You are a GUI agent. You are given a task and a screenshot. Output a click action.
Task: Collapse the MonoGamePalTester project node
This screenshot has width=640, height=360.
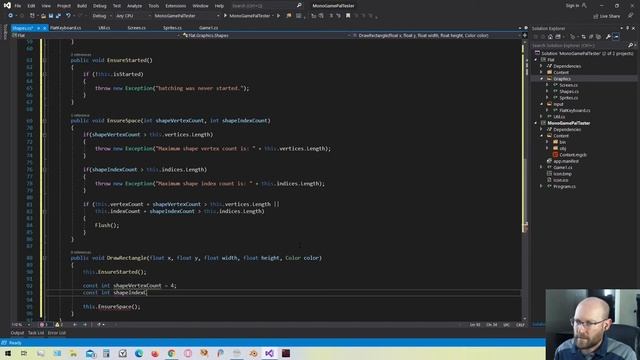click(x=536, y=123)
